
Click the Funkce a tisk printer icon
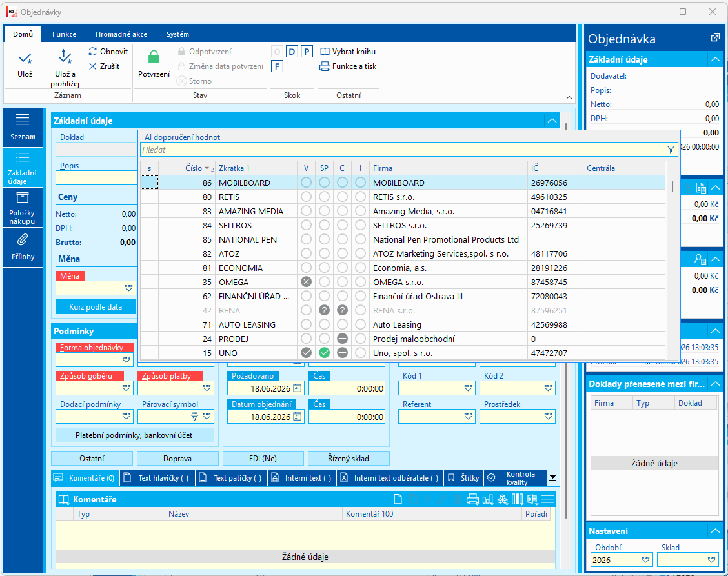point(325,66)
